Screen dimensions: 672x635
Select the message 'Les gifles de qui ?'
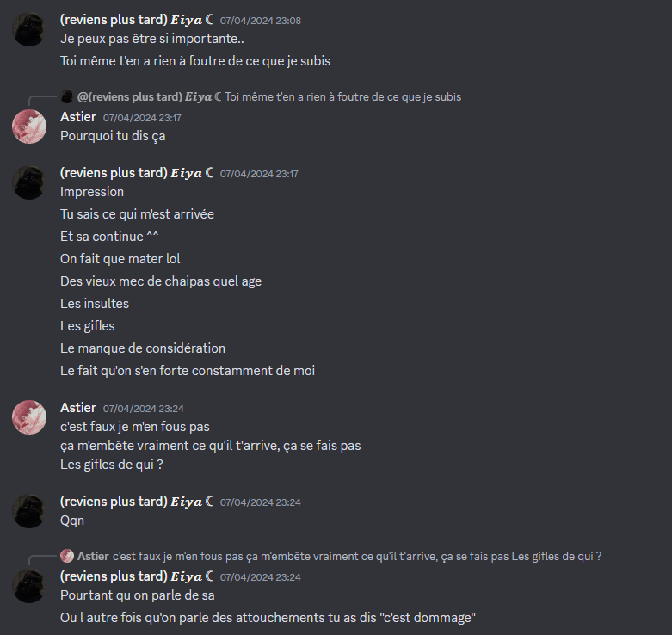(x=112, y=465)
